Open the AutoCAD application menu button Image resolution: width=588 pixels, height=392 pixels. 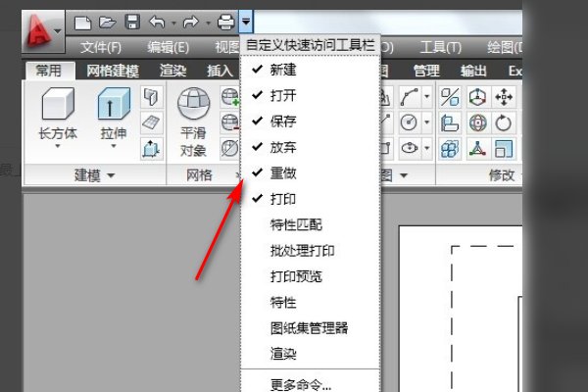43,32
